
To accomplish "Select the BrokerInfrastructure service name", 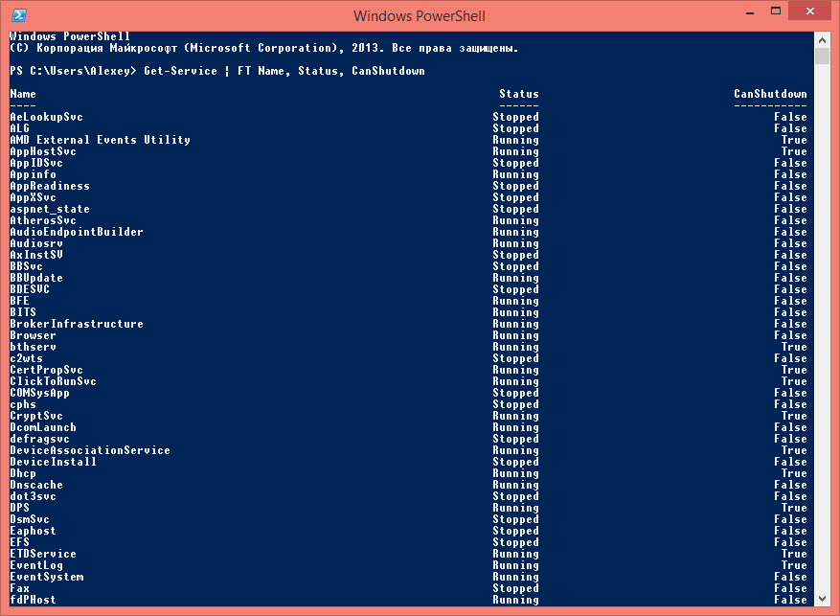I will coord(77,324).
